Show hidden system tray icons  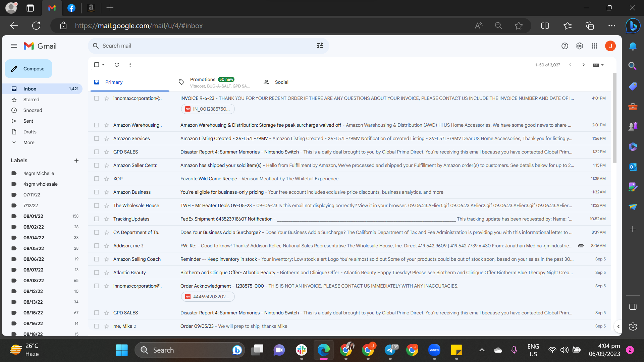pyautogui.click(x=482, y=350)
